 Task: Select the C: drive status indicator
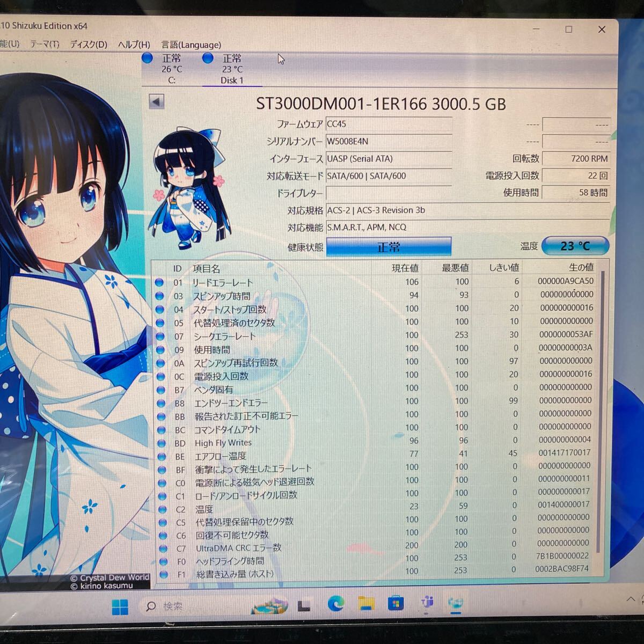coord(148,58)
